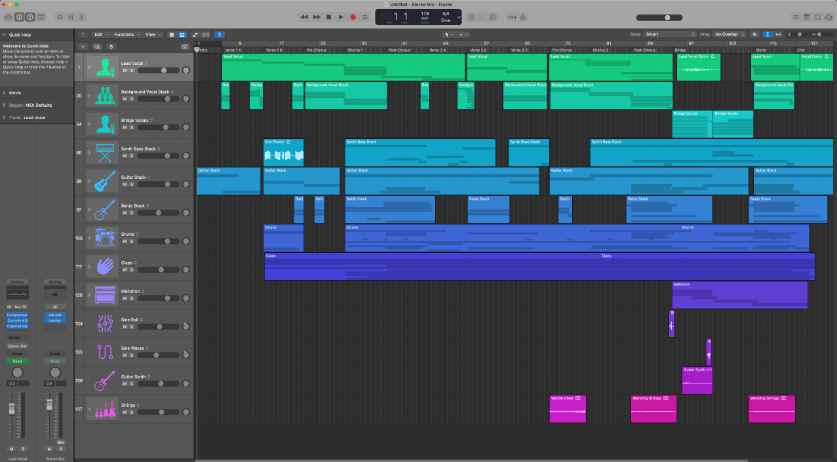Click the left channel strip volume fader
Image resolution: width=837 pixels, height=462 pixels.
click(x=12, y=409)
